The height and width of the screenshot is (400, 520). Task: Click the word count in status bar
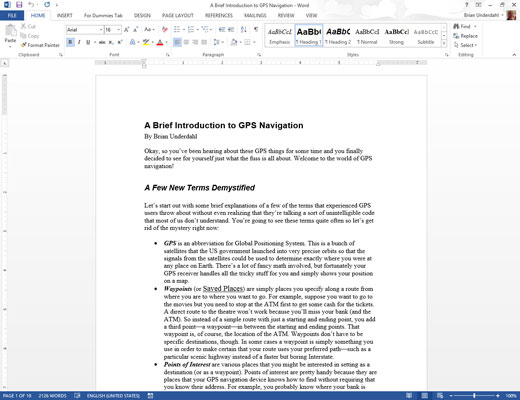[x=52, y=396]
